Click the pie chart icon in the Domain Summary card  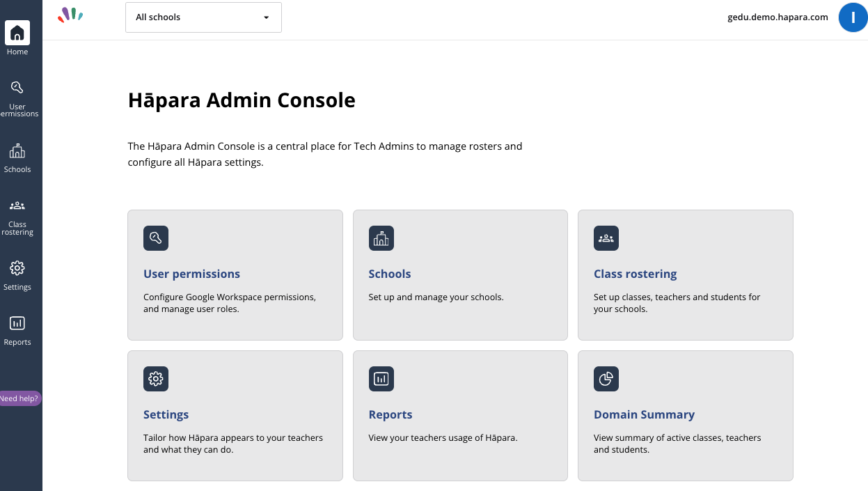tap(606, 379)
